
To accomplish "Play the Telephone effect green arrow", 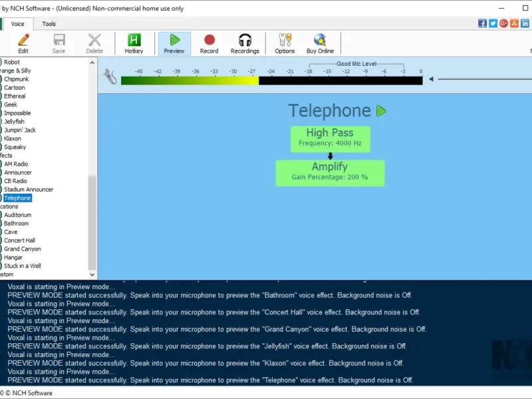I will 381,111.
